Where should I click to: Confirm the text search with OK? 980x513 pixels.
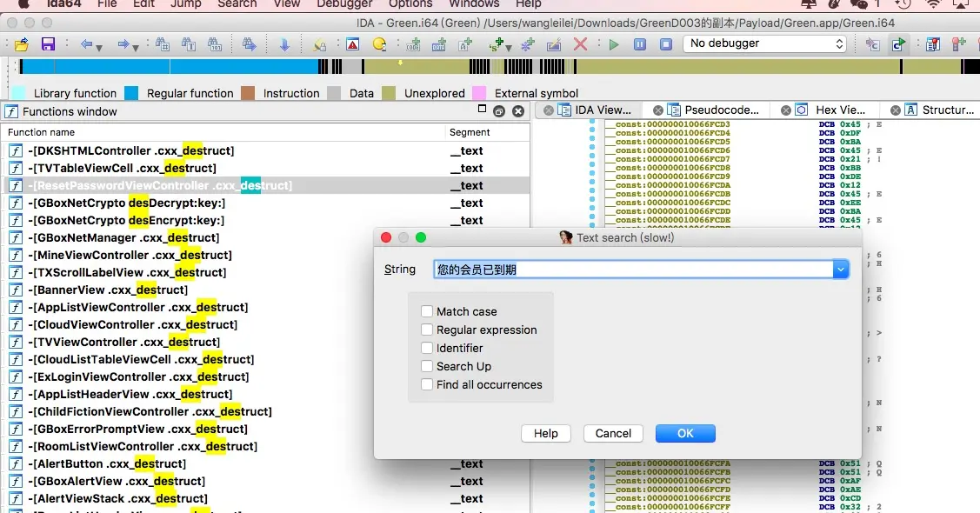coord(685,433)
